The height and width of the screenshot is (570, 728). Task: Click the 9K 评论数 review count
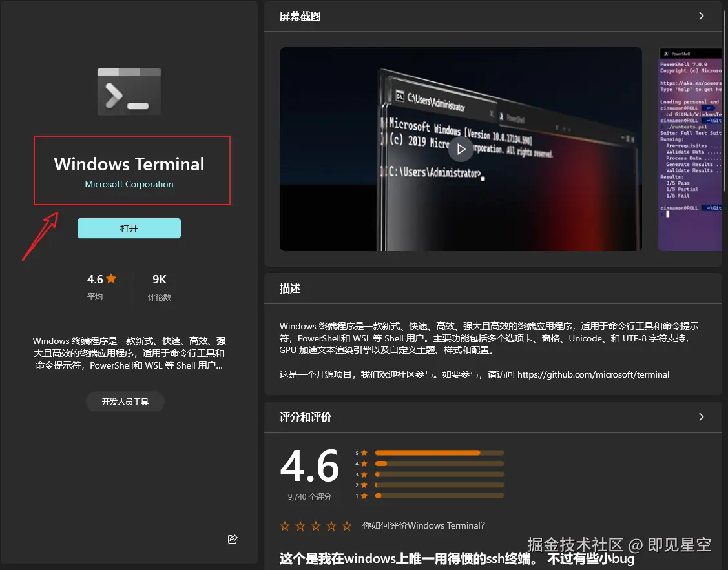pos(160,287)
